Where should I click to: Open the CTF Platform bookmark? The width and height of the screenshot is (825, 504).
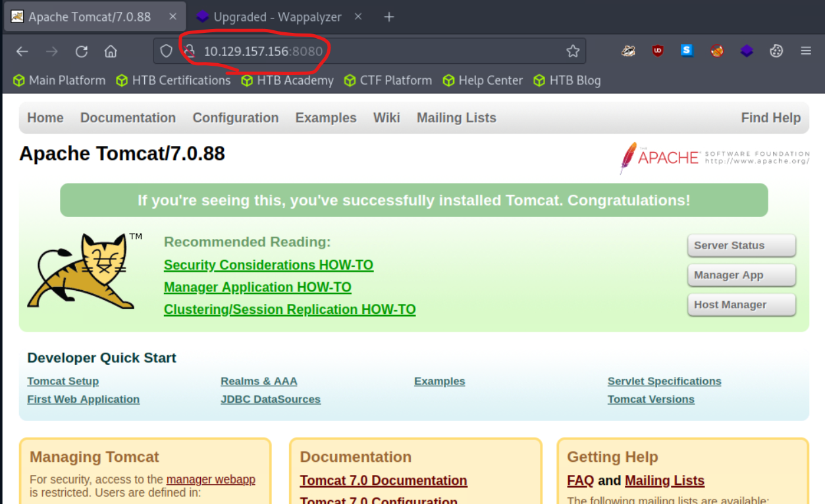click(x=388, y=80)
